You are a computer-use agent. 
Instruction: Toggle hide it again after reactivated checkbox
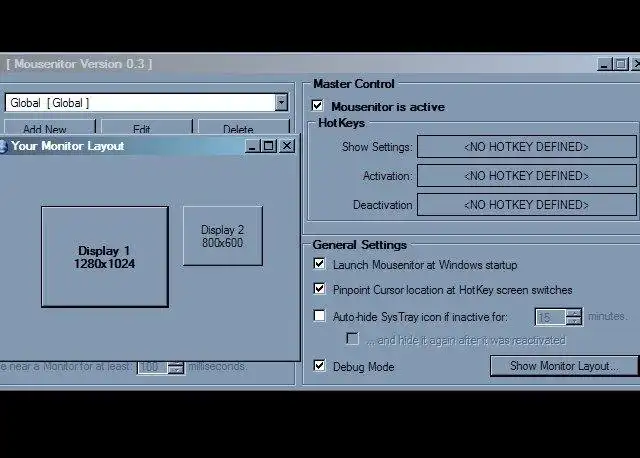[x=352, y=338]
